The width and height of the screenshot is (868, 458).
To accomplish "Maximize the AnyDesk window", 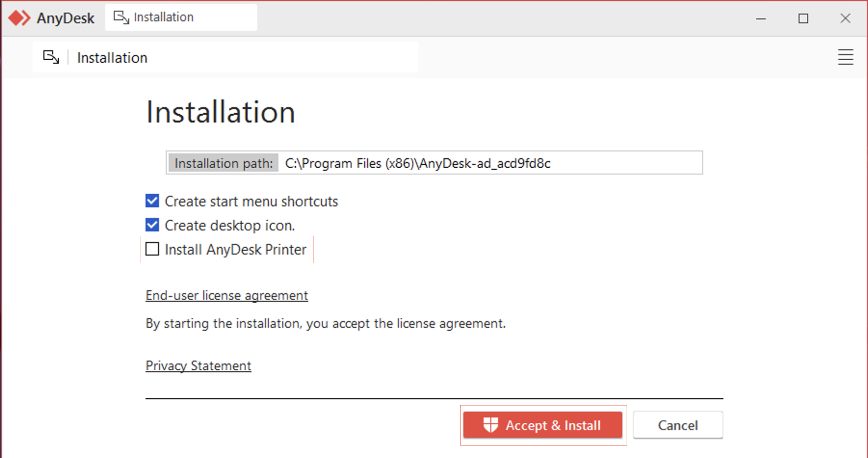I will (x=803, y=18).
